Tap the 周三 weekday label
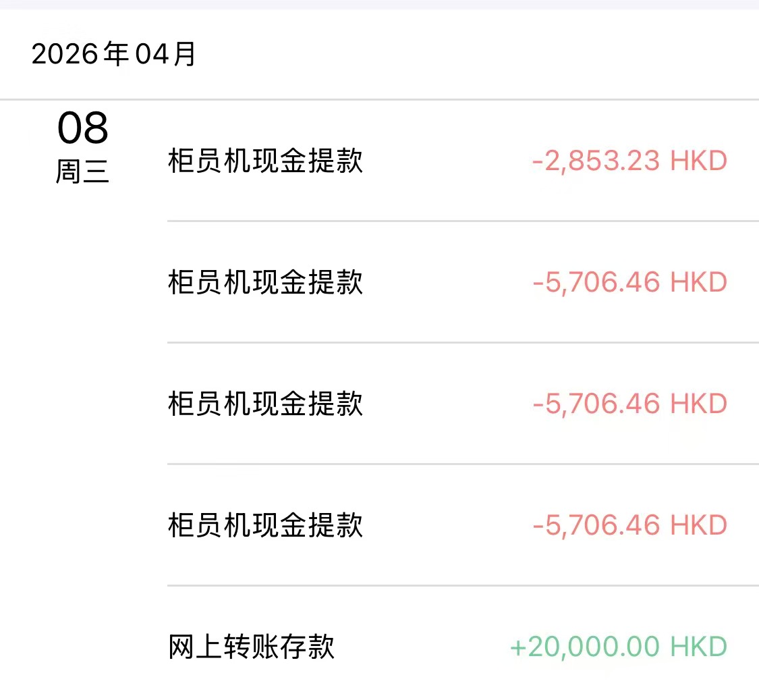The height and width of the screenshot is (700, 759). click(x=82, y=173)
